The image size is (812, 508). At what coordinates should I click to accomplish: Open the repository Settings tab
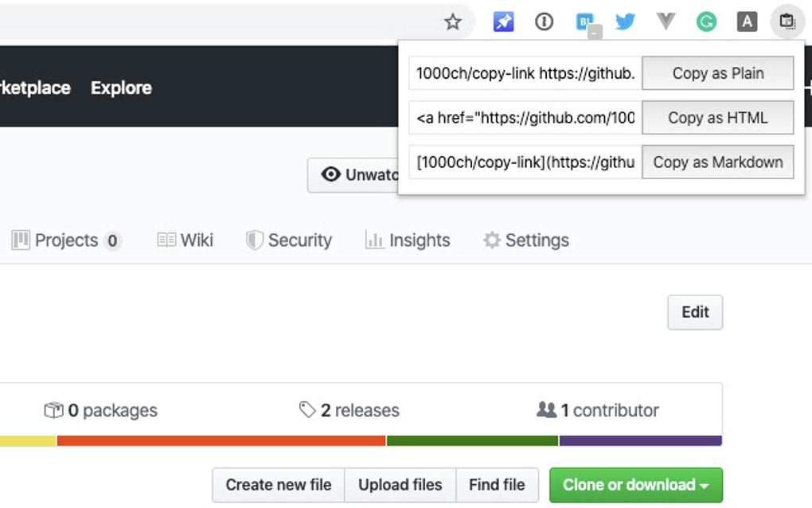click(x=526, y=240)
